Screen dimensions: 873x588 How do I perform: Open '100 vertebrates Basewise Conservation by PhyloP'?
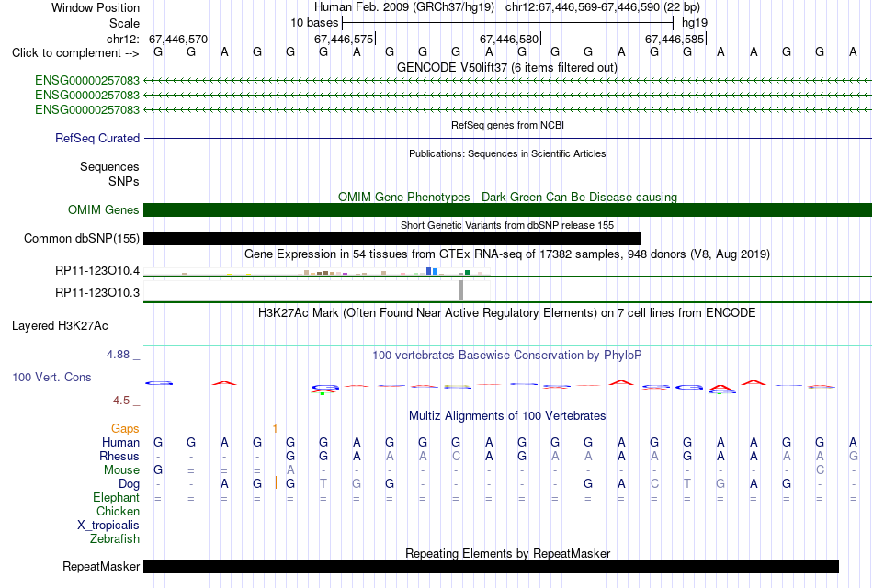point(507,355)
